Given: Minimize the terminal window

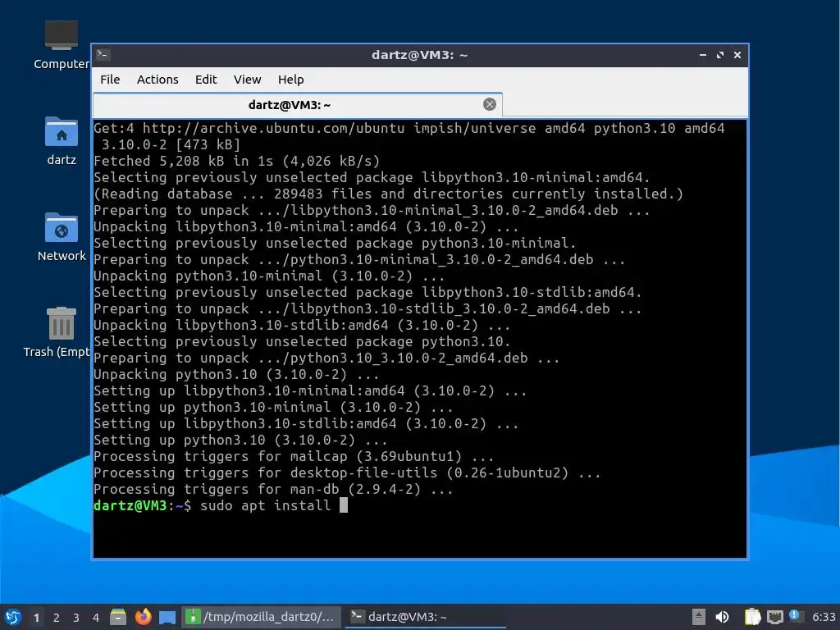Looking at the screenshot, I should point(703,55).
